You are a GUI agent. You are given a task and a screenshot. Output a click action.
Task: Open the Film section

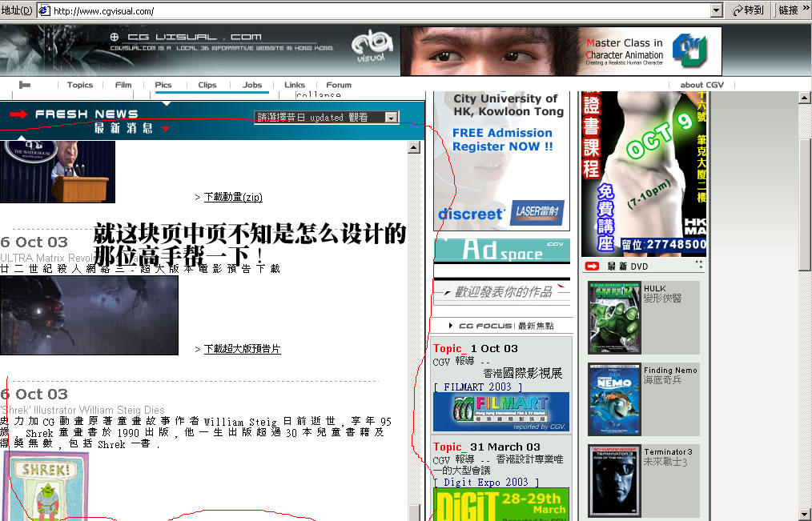[x=123, y=85]
